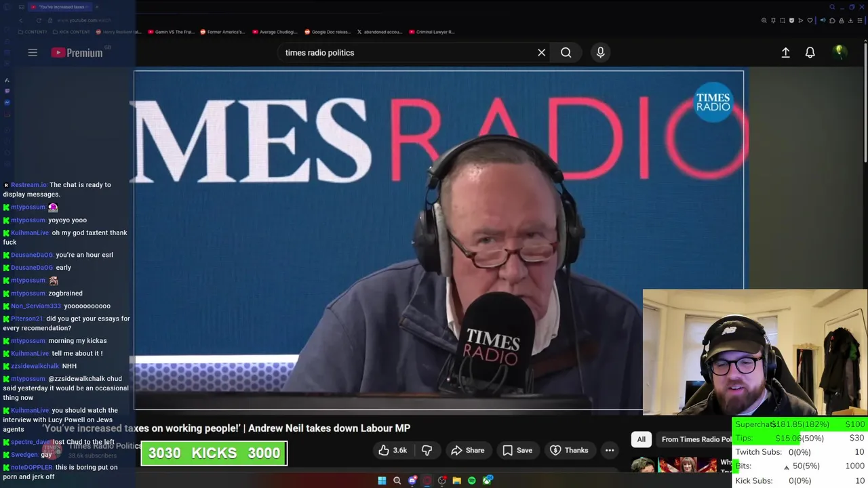Open the first recommended video thumbnail
Screen dimensions: 868x488
tap(644, 465)
